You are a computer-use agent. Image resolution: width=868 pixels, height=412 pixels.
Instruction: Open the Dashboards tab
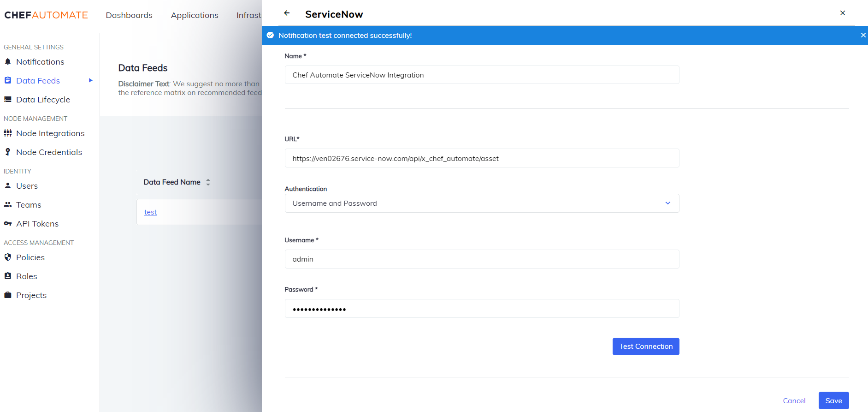(x=129, y=15)
